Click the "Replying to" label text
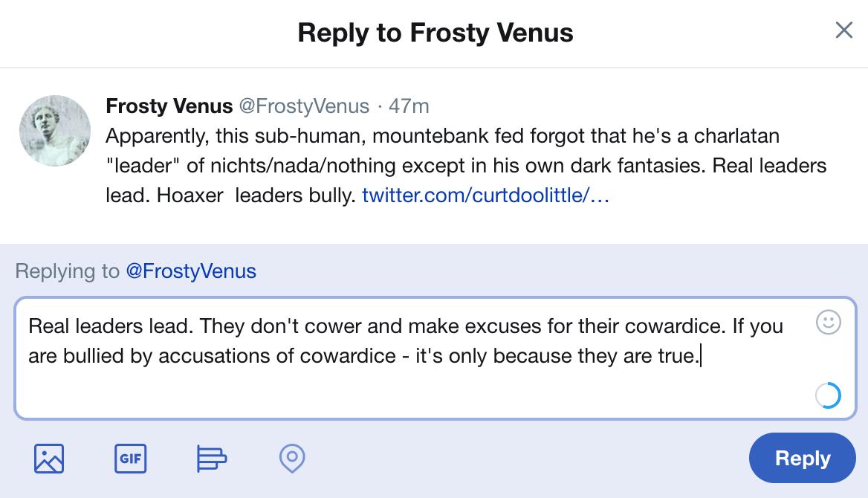 (x=67, y=271)
